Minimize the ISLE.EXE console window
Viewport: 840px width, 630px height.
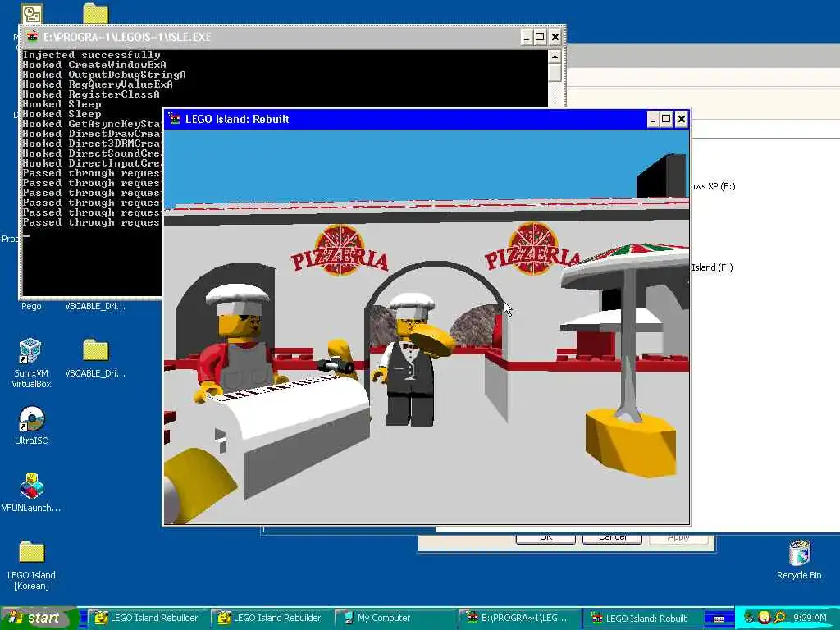(x=527, y=37)
